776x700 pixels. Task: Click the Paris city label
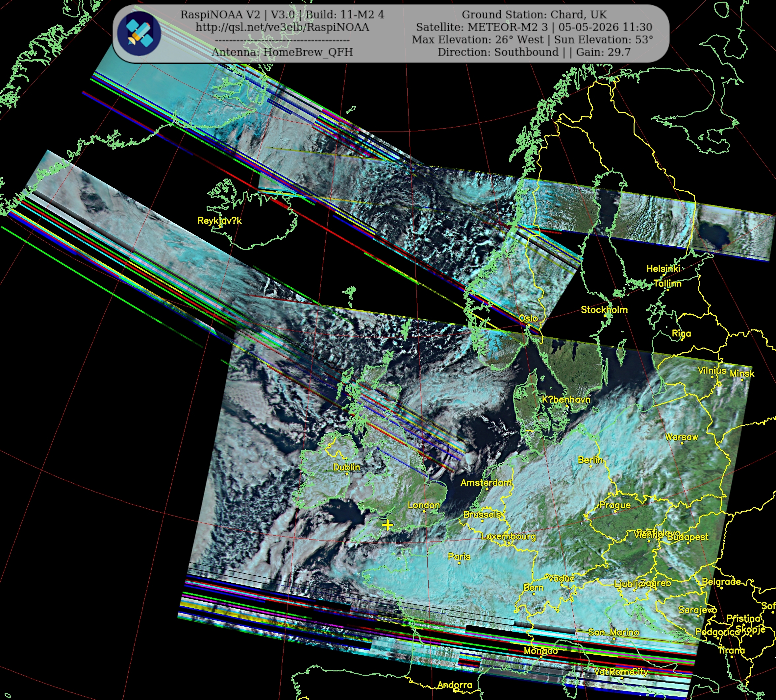[459, 557]
